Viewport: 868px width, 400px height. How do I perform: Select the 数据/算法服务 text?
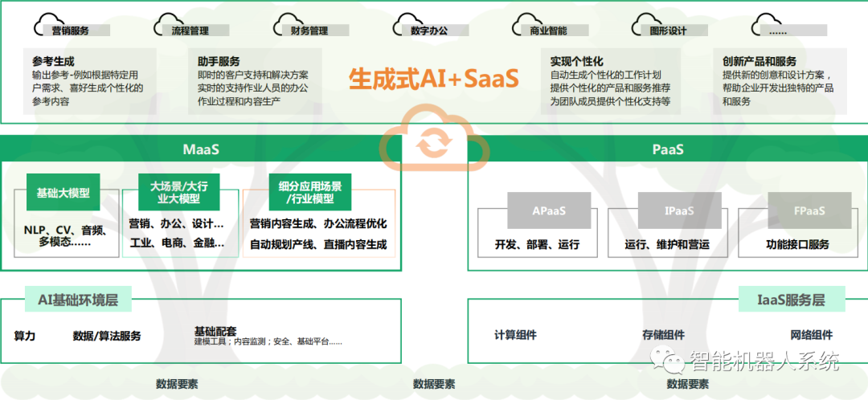pos(107,336)
